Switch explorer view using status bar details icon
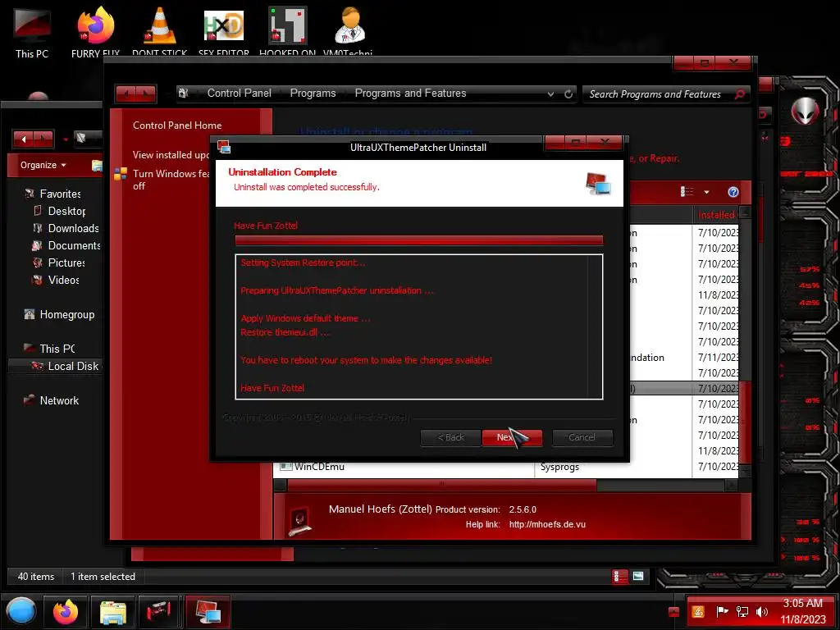This screenshot has height=630, width=840. (619, 577)
